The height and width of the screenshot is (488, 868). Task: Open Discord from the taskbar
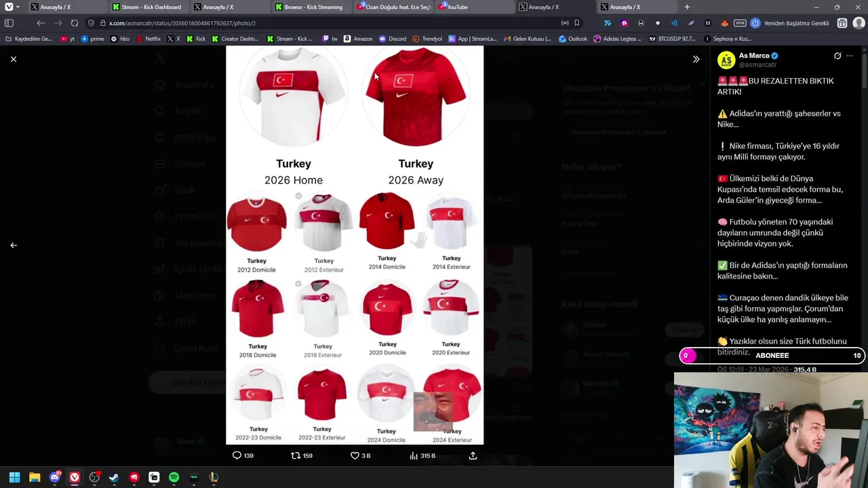[x=55, y=477]
